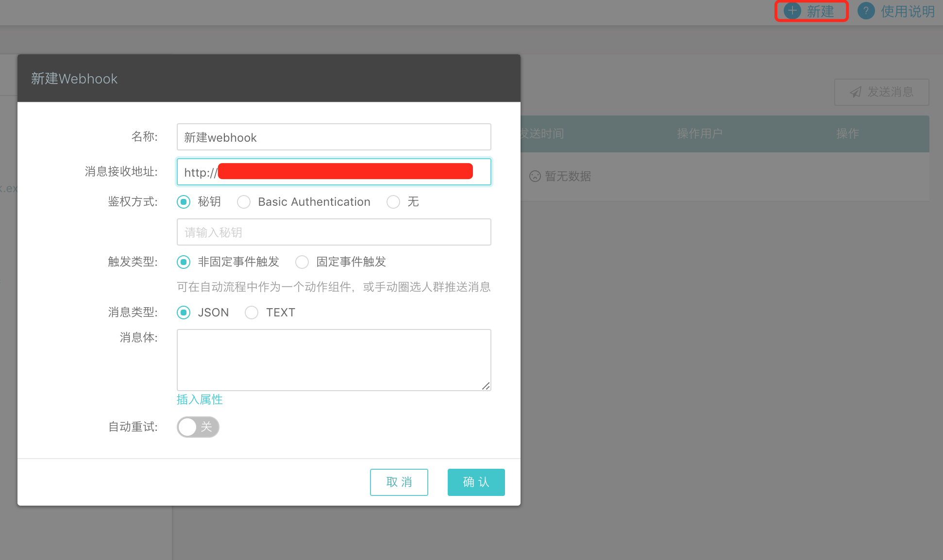Click the message body resize handle

coord(486,386)
